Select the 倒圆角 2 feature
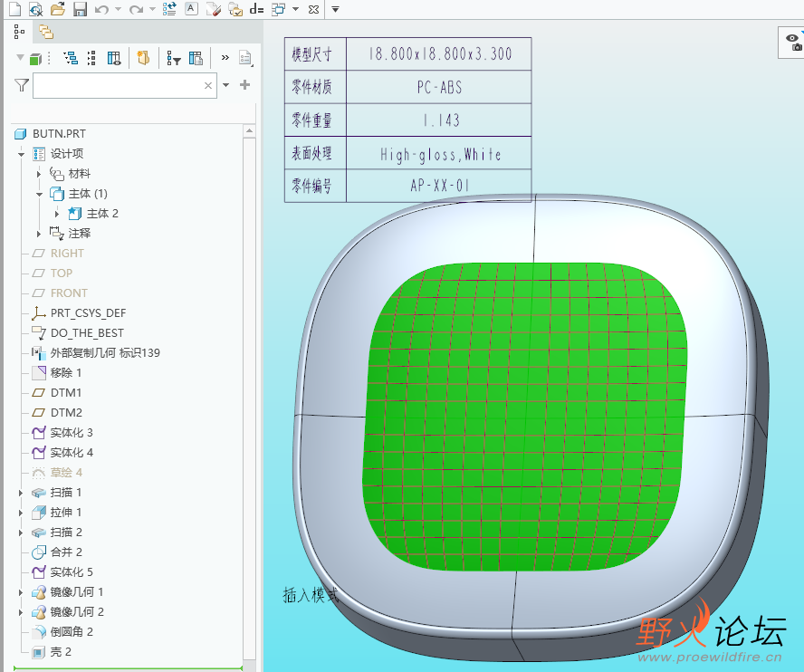Viewport: 804px width, 672px height. (72, 632)
